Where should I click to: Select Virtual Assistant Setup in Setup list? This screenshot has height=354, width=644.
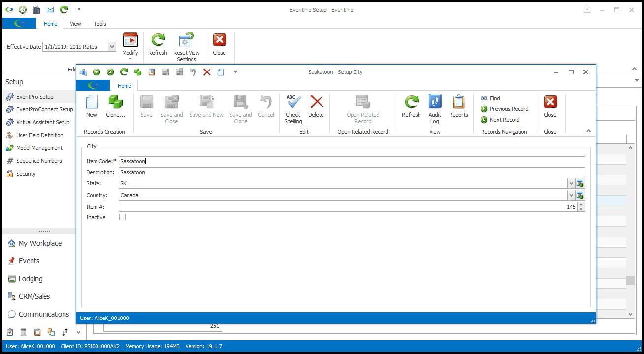click(x=38, y=122)
